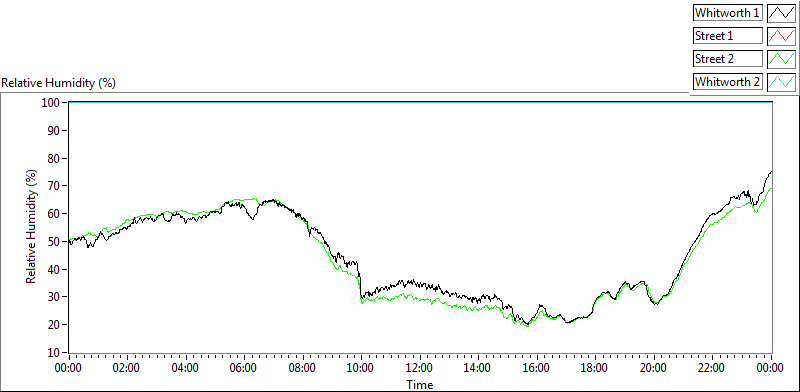Select the Whitworth 2 legend label
Image resolution: width=800 pixels, height=392 pixels.
(x=728, y=81)
